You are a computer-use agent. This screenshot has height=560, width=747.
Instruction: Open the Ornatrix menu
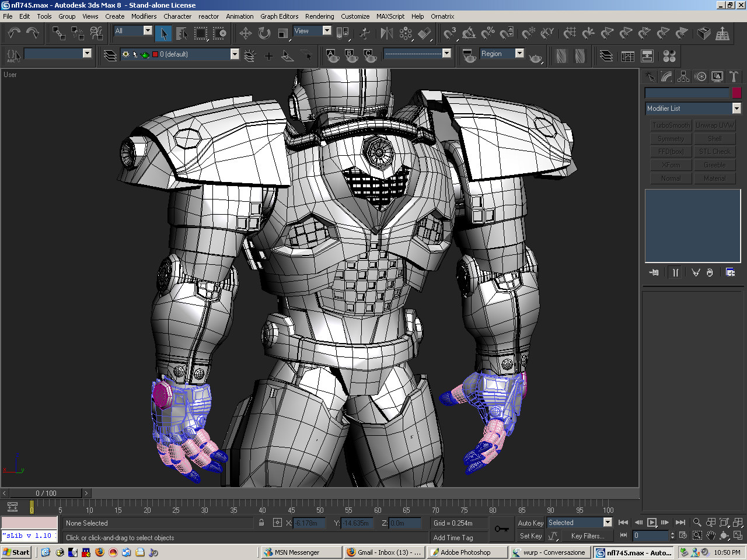442,16
